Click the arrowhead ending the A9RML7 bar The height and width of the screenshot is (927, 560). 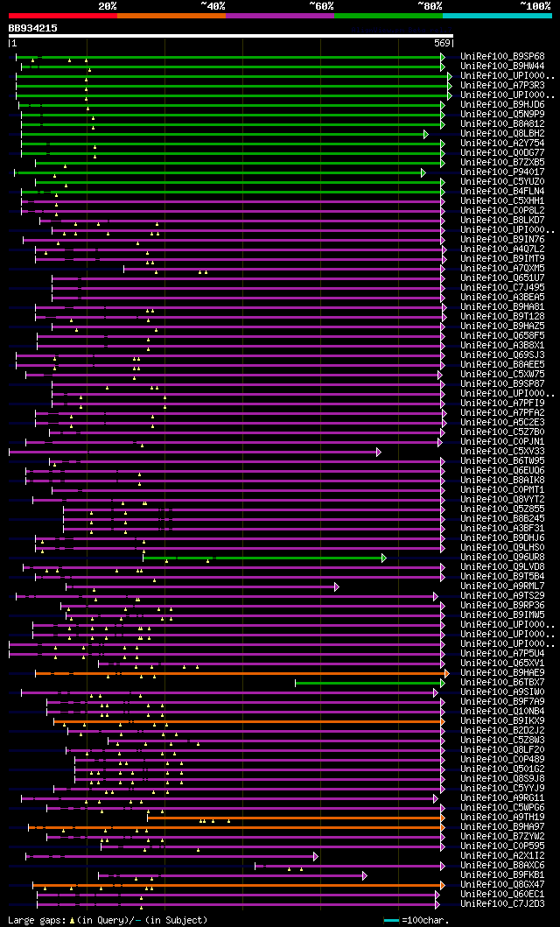click(337, 586)
